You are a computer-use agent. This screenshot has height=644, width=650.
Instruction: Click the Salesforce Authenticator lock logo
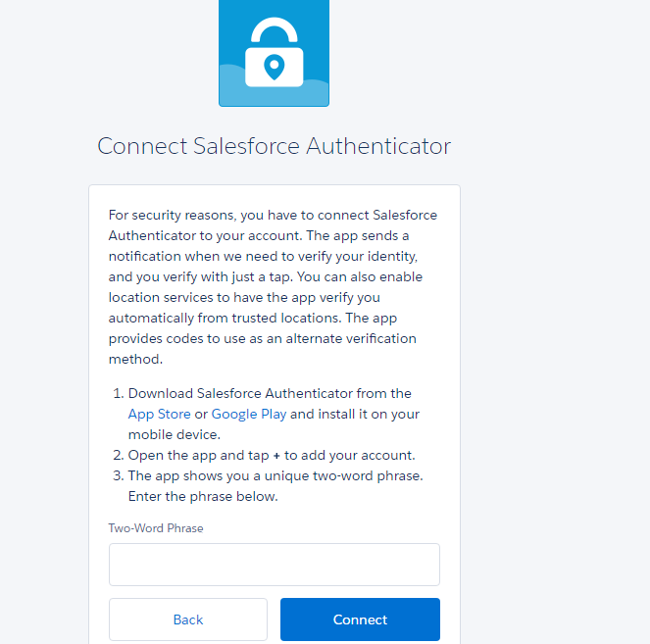274,51
